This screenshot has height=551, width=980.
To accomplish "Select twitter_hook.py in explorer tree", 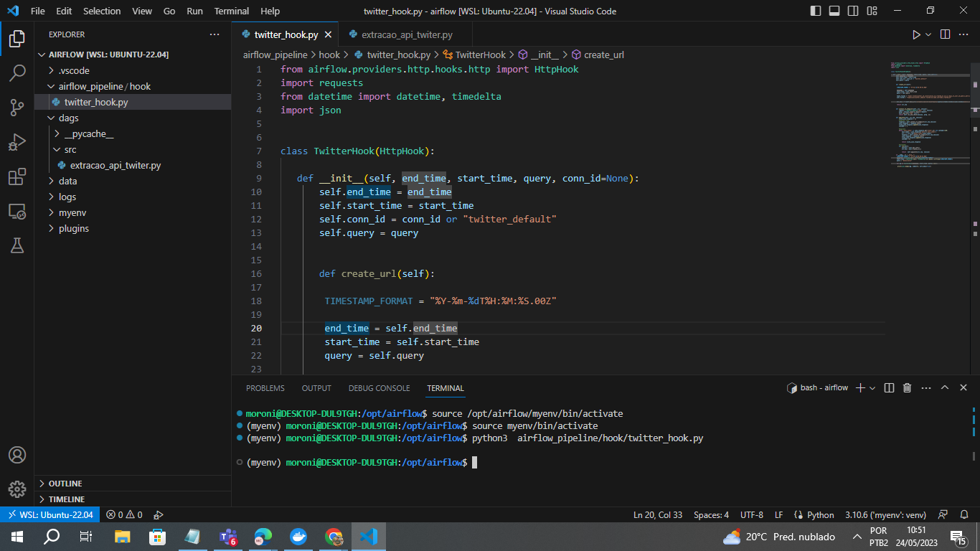I will 133,102.
